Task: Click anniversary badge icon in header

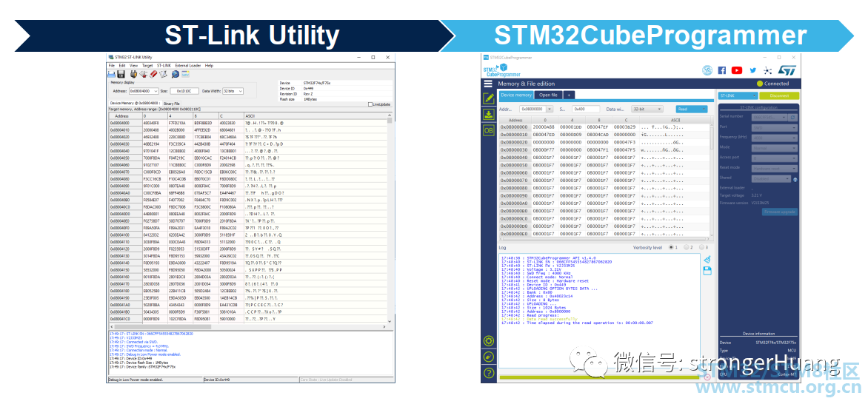Action: point(707,70)
